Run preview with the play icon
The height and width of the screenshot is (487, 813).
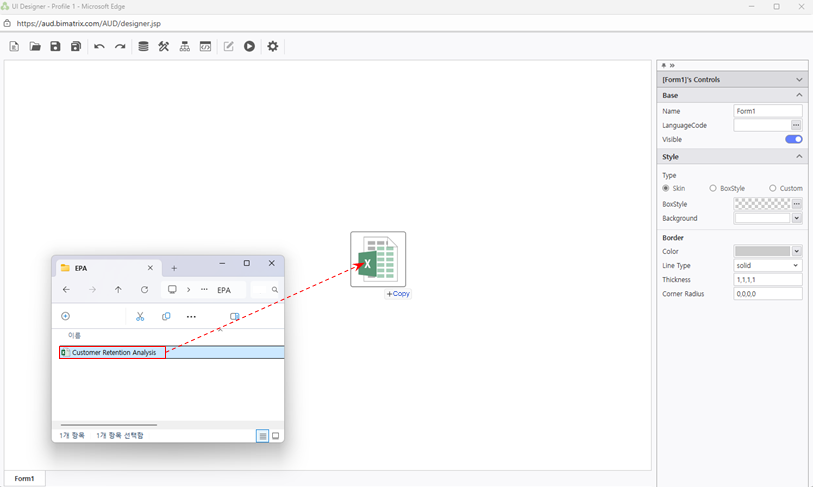tap(249, 47)
